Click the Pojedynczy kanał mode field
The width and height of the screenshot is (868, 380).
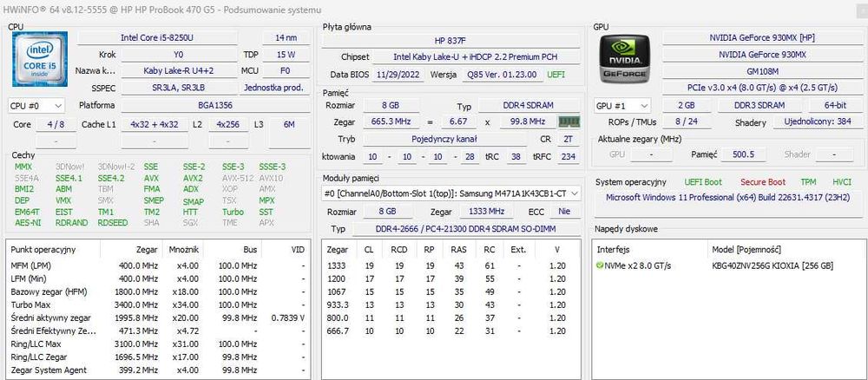click(444, 140)
